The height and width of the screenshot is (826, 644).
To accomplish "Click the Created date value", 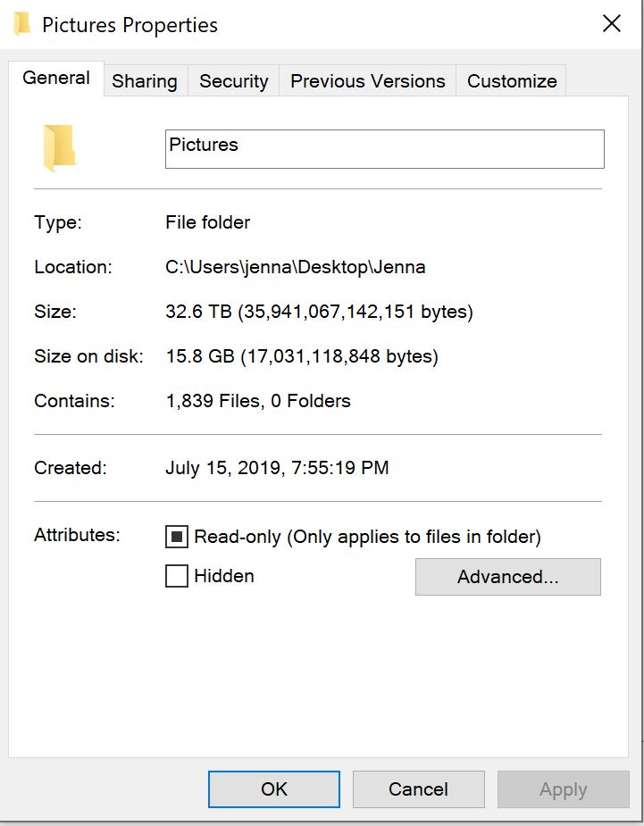I will click(277, 468).
